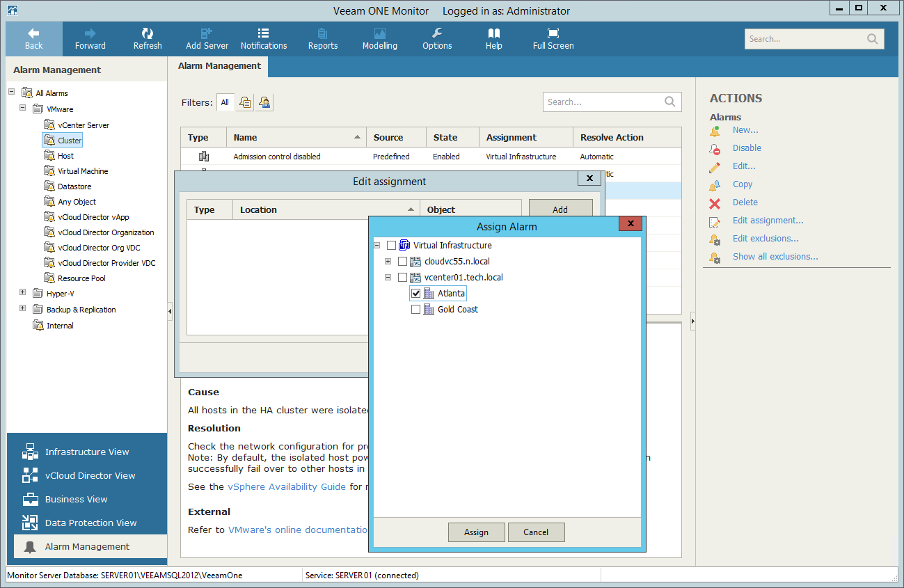Screen dimensions: 904x588
Task: Click the red Delete X icon
Action: 715,202
